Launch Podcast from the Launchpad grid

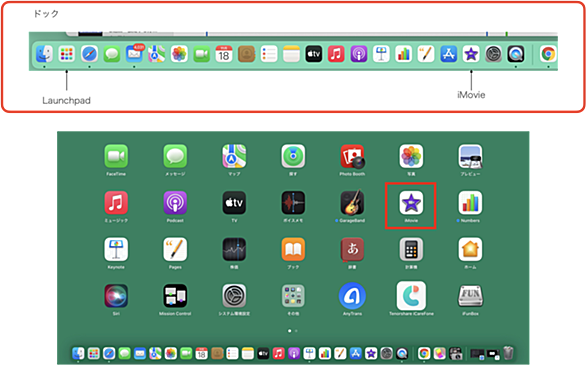pyautogui.click(x=175, y=203)
